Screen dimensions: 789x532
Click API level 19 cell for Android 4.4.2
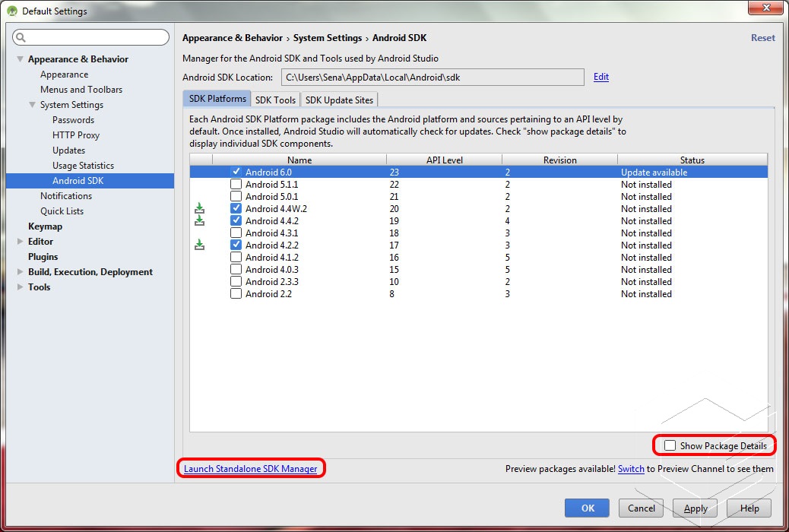coord(394,220)
